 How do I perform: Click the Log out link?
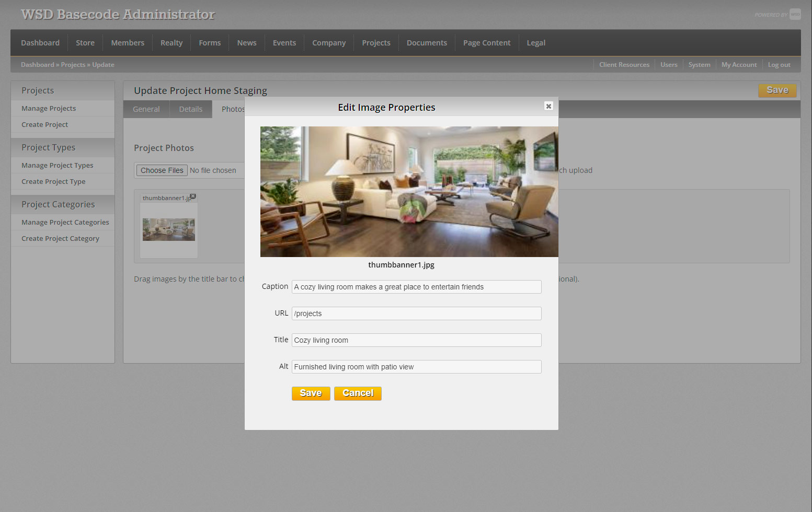point(779,65)
